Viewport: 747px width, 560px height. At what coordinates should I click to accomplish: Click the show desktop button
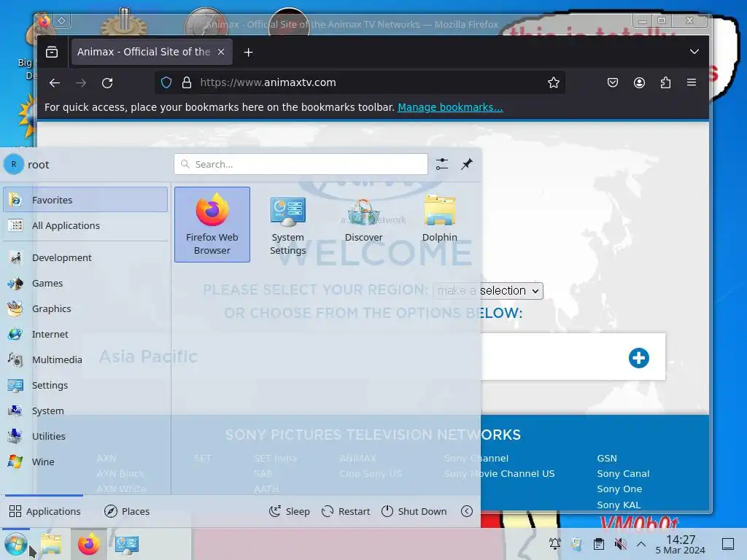(x=728, y=544)
